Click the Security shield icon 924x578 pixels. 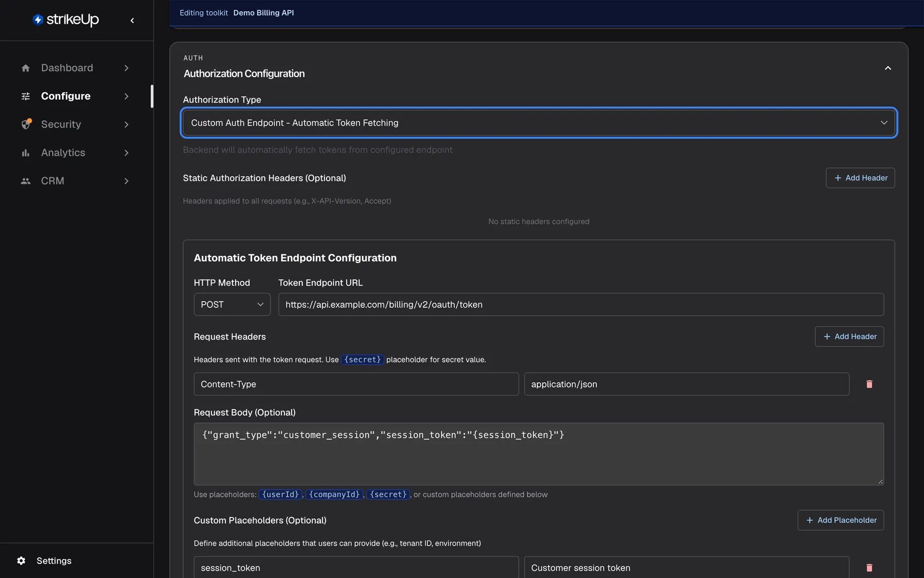[26, 124]
